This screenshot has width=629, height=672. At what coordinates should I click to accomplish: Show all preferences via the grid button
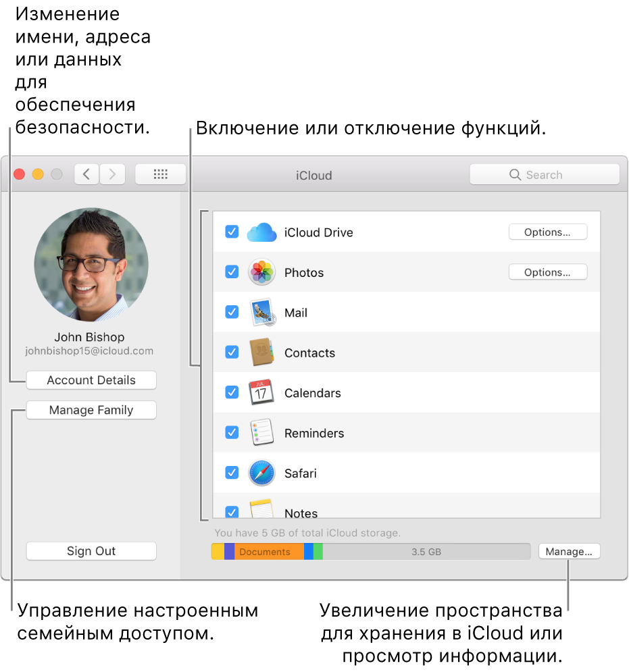(x=160, y=174)
